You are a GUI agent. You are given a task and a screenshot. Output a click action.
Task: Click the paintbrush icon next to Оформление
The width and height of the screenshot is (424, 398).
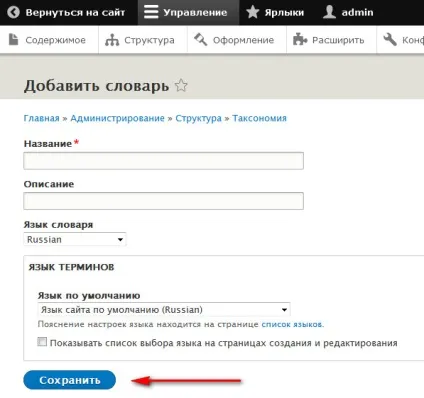200,40
